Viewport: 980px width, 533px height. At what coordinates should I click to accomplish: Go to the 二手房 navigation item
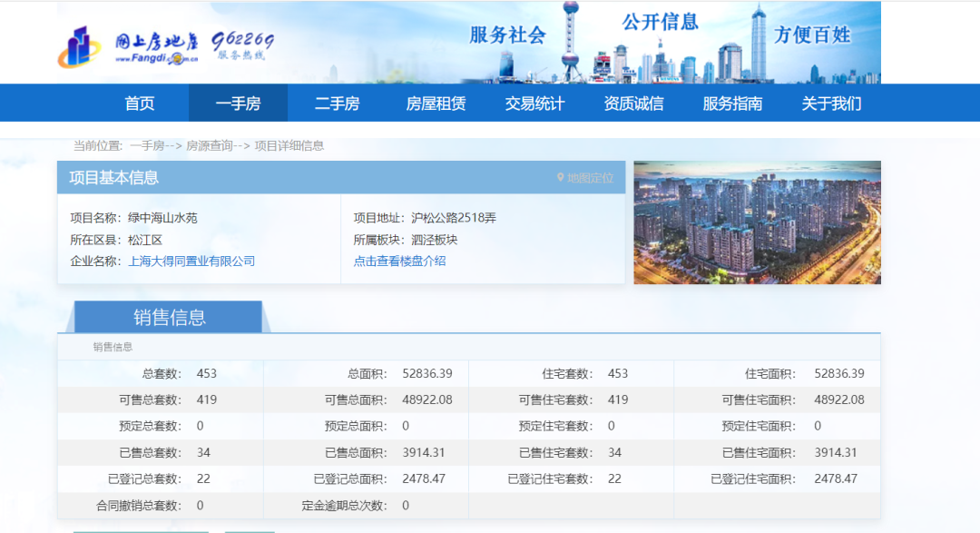(337, 104)
